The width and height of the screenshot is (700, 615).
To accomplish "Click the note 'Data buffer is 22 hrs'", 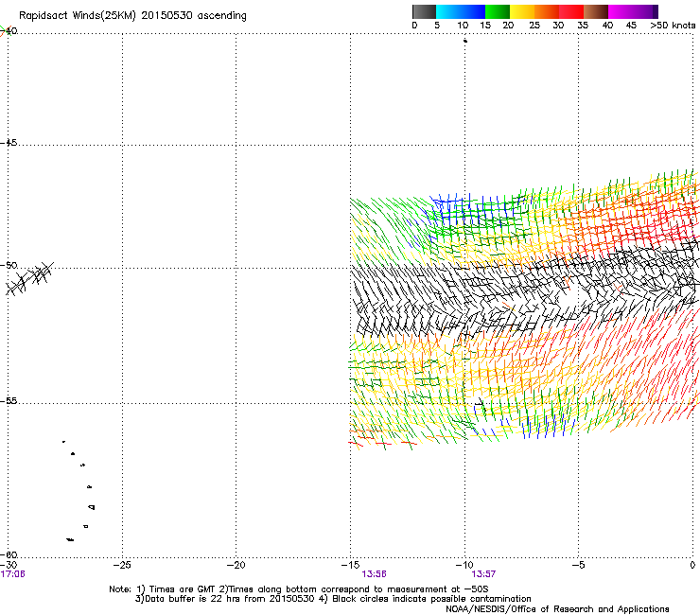I will pos(194,599).
